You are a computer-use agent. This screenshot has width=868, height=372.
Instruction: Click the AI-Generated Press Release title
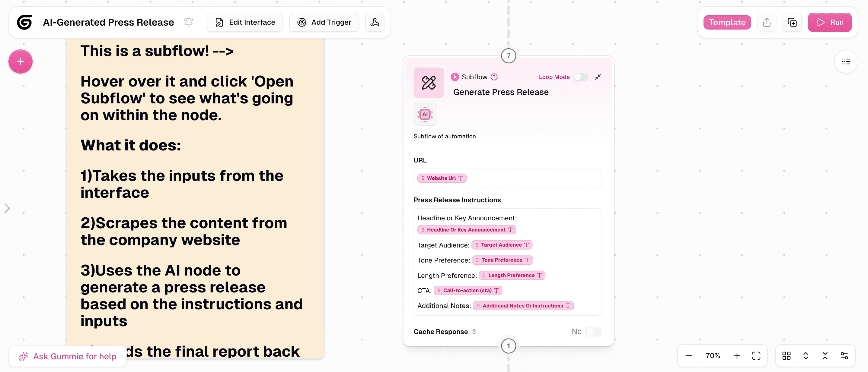(109, 22)
